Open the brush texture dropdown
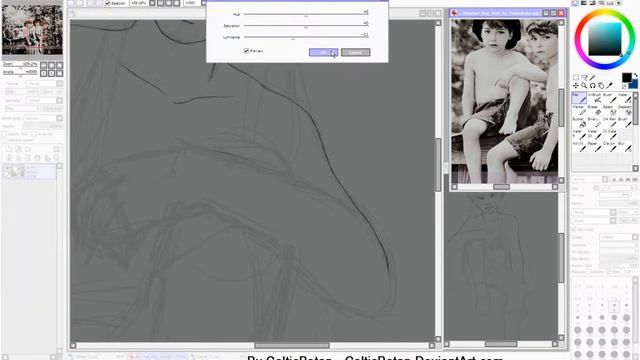This screenshot has width=640, height=360. click(594, 221)
